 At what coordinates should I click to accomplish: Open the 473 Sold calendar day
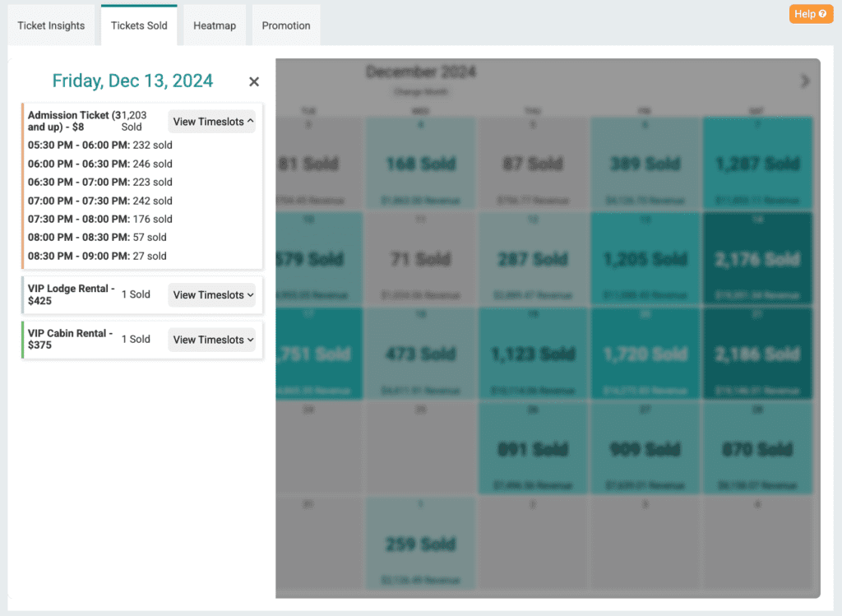pos(421,354)
